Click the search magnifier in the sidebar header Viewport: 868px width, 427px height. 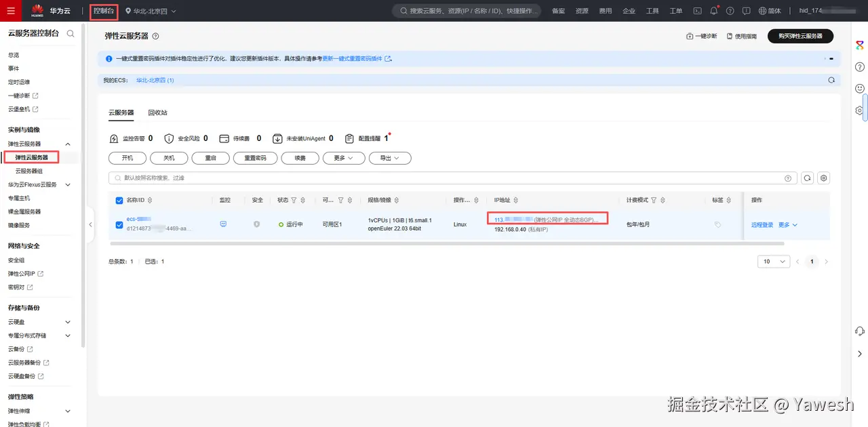coord(71,33)
